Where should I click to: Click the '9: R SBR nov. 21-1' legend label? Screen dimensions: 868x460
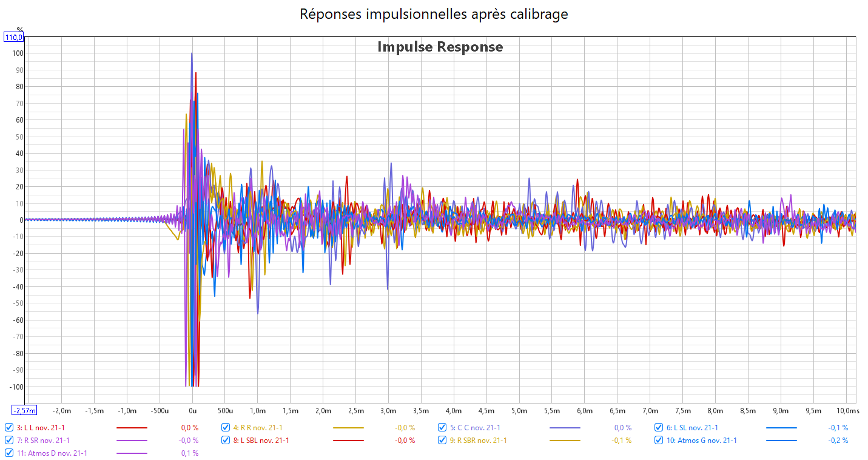click(478, 441)
